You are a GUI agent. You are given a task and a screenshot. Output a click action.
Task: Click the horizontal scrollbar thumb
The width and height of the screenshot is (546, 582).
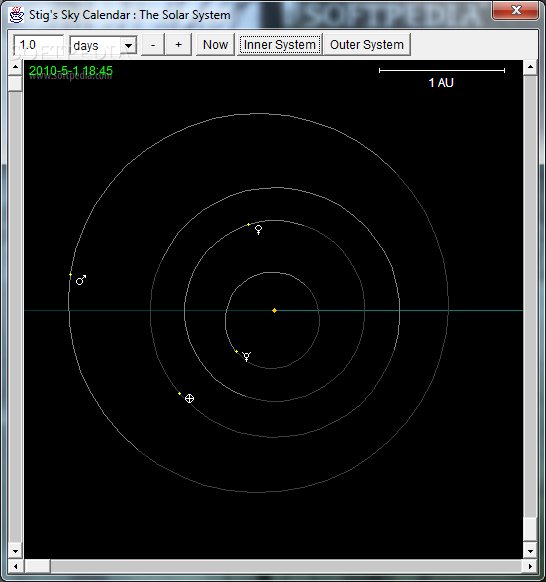coord(37,566)
